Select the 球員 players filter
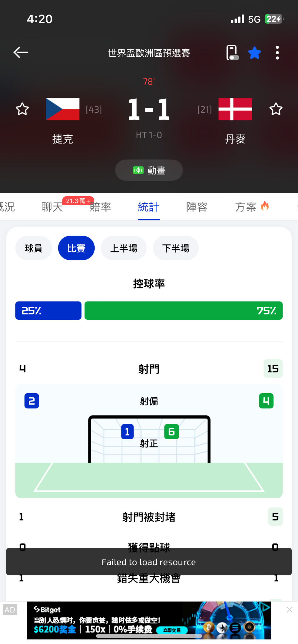298x644 pixels. click(x=33, y=248)
